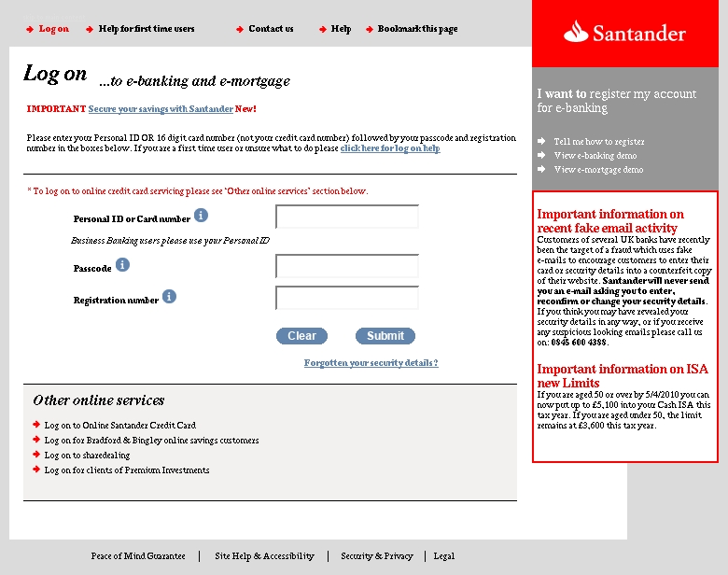The height and width of the screenshot is (575, 728).
Task: Click the Registration number info icon
Action: tap(169, 296)
